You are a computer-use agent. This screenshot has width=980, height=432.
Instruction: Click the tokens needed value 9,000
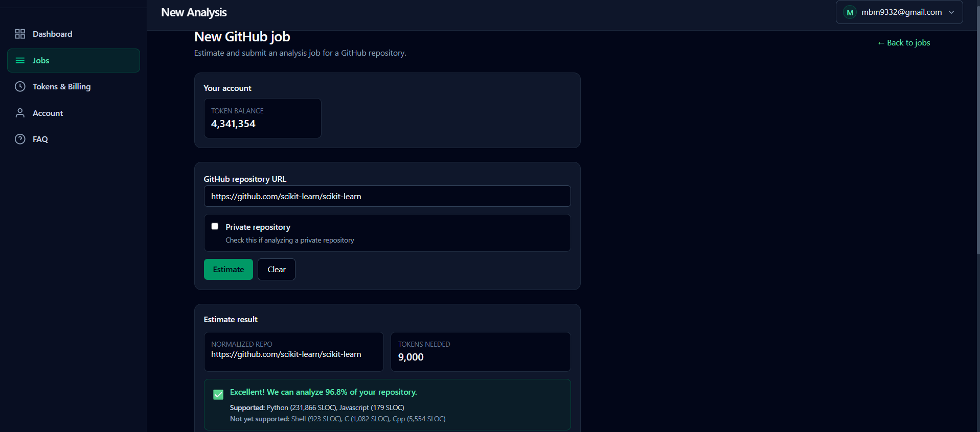point(411,357)
